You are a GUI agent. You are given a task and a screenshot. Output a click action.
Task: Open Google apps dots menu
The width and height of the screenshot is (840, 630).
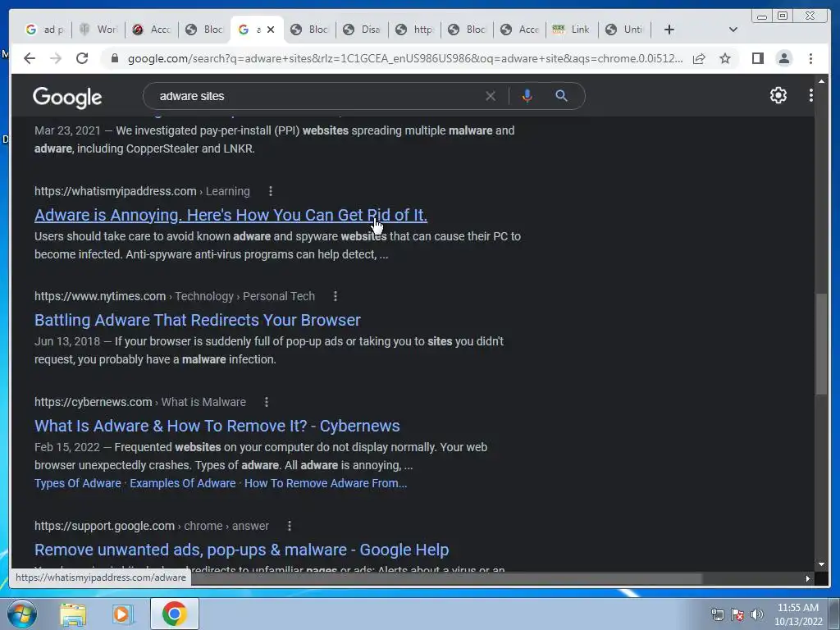click(x=811, y=95)
